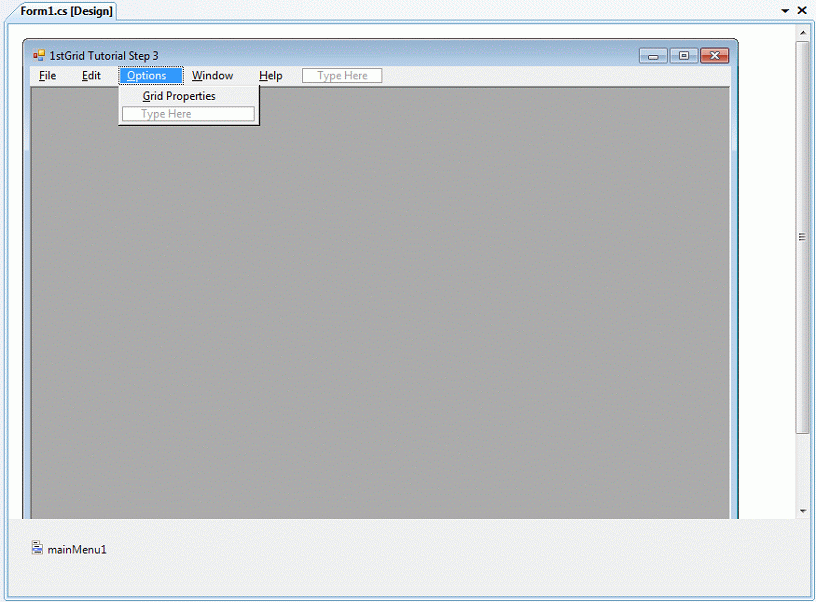This screenshot has height=602, width=816.
Task: Open the Edit menu
Action: point(91,76)
